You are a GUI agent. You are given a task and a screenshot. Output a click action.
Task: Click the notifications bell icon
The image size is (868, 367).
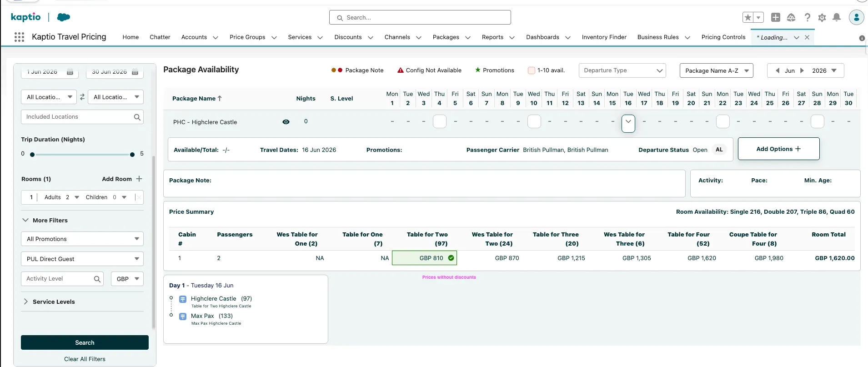tap(837, 17)
